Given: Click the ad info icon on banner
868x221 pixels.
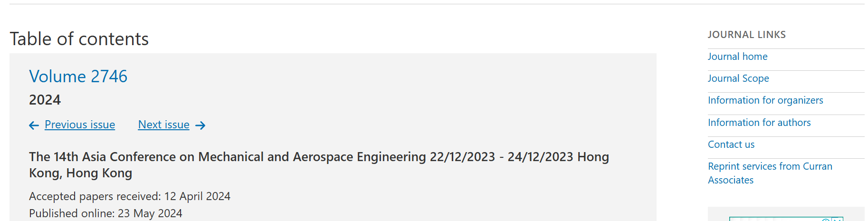Looking at the screenshot, I should pos(826,220).
